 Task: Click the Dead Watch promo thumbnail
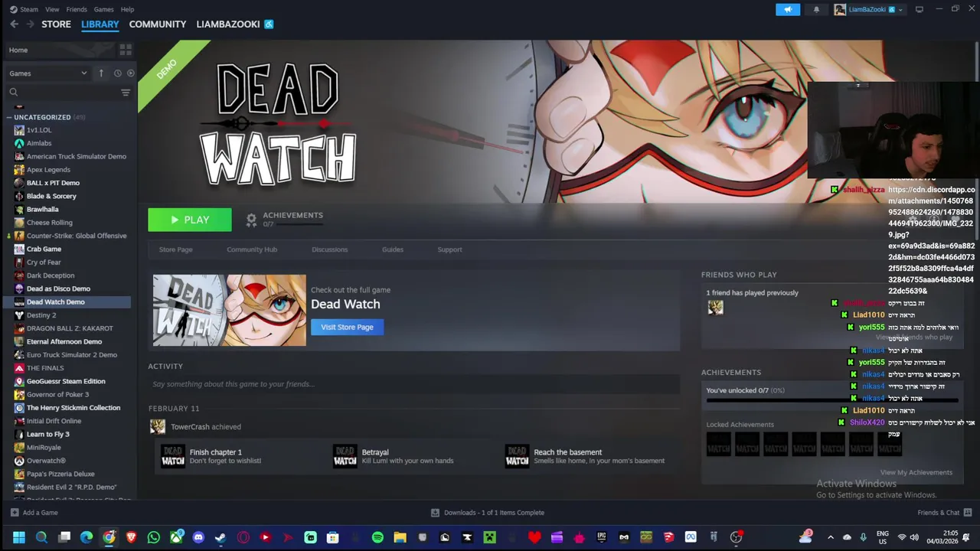click(x=229, y=310)
